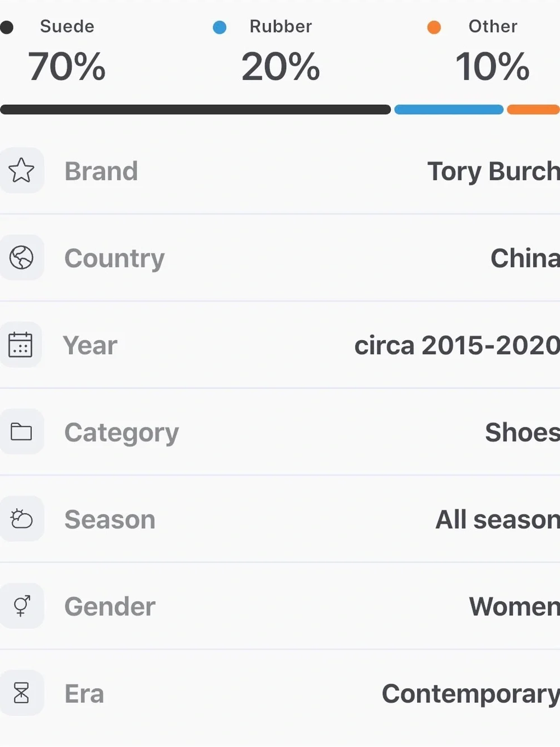Select the black Suede composition bar segment

(x=195, y=109)
